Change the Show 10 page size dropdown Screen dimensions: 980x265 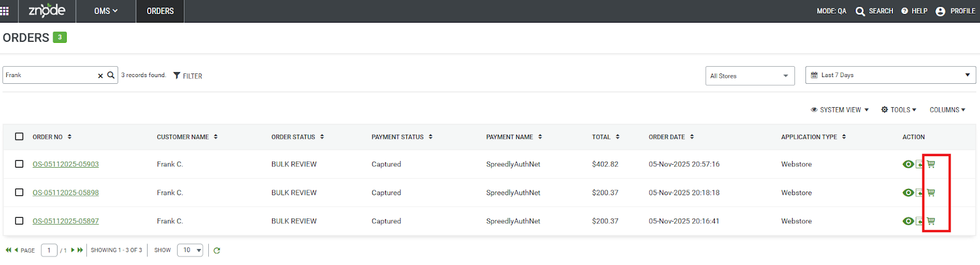click(190, 250)
